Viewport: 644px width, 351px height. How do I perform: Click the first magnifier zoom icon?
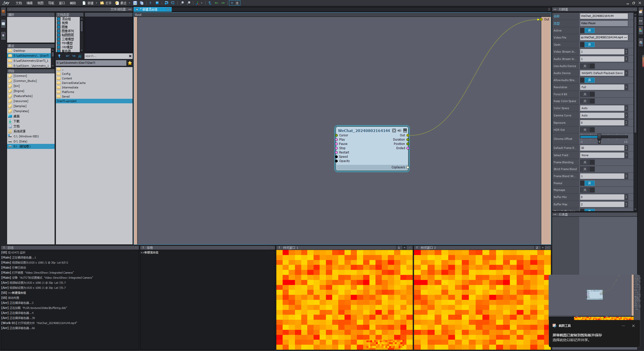pyautogui.click(x=182, y=3)
